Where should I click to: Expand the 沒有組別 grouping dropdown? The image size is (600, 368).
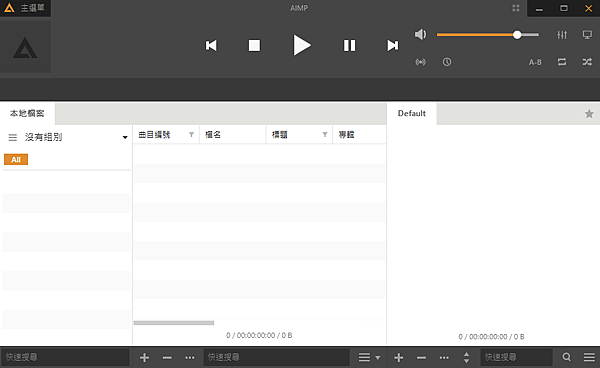tap(125, 137)
